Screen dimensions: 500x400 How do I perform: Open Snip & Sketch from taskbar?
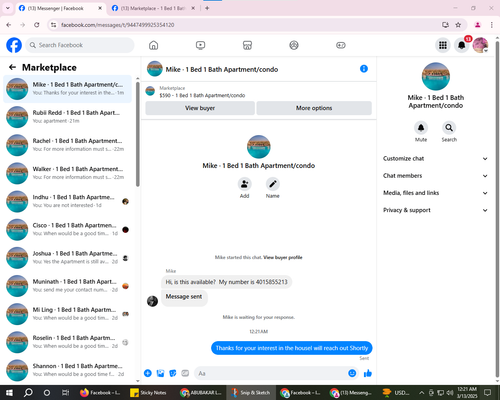pos(251,393)
